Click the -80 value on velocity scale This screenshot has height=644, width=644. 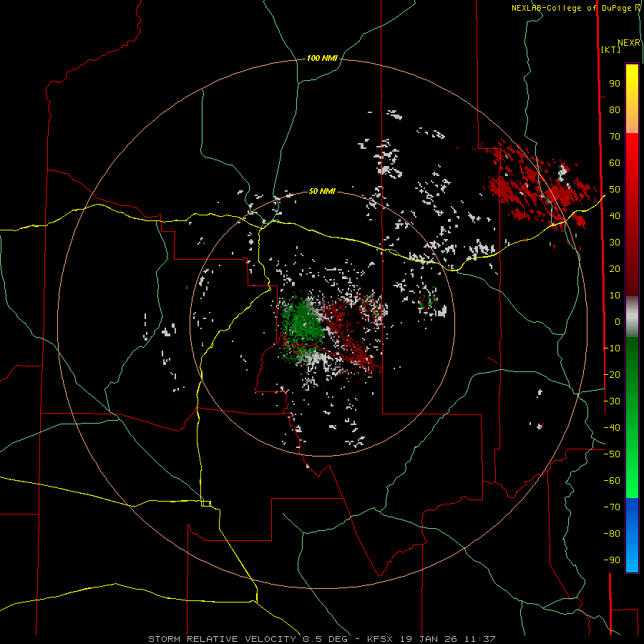612,534
